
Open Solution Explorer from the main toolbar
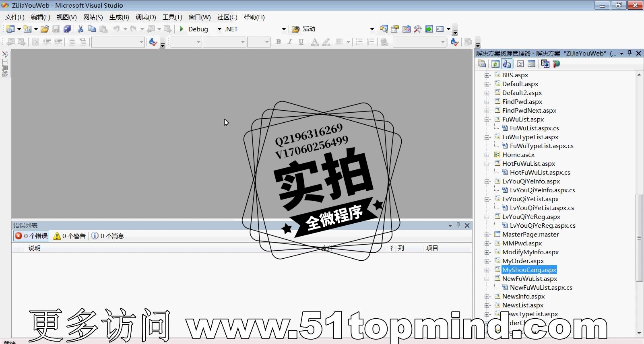(x=384, y=29)
